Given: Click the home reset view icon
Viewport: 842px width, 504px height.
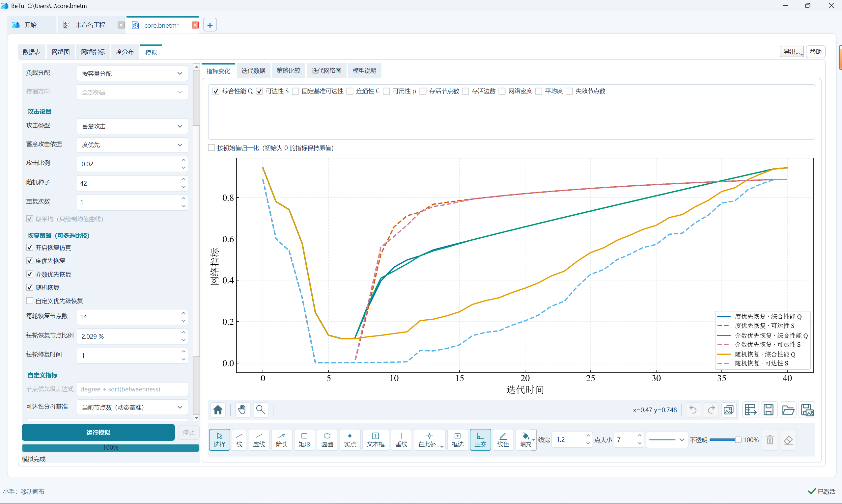Looking at the screenshot, I should 218,410.
